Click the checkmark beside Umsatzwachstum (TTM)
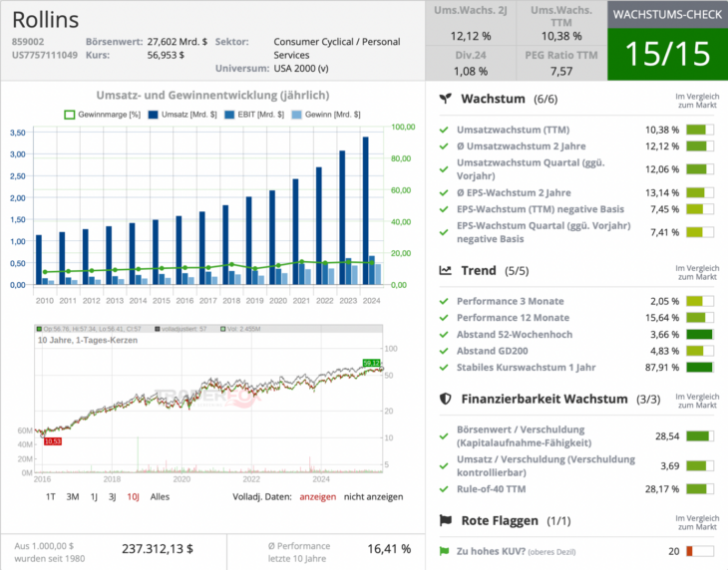Screen dimensions: 728x570 pyautogui.click(x=445, y=131)
